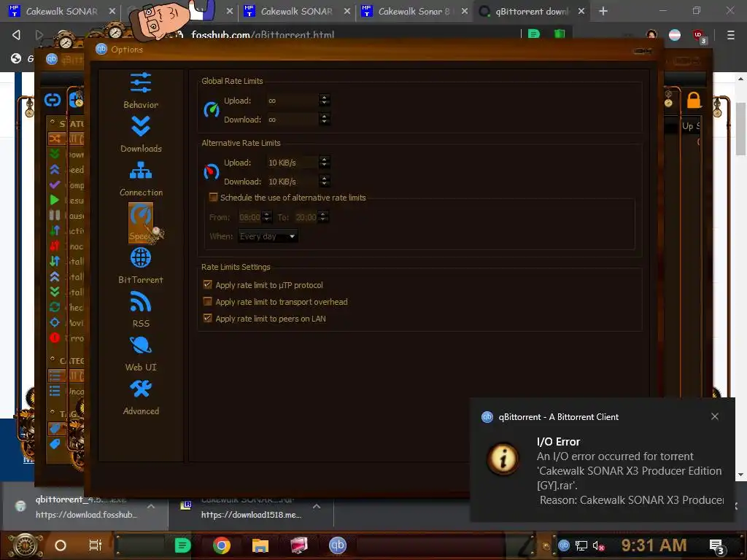Screen dimensions: 747x560
Task: Open Chrome from the taskbar
Action: (x=222, y=545)
